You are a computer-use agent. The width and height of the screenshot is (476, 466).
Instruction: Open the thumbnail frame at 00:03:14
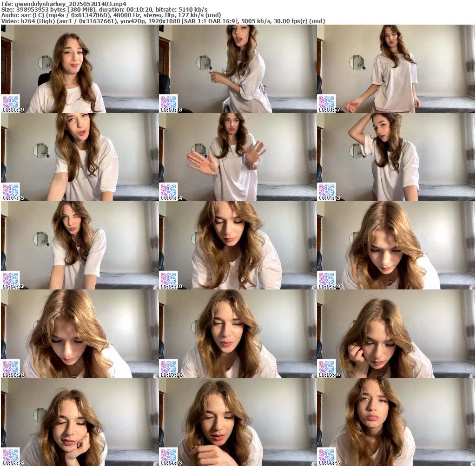pos(238,157)
